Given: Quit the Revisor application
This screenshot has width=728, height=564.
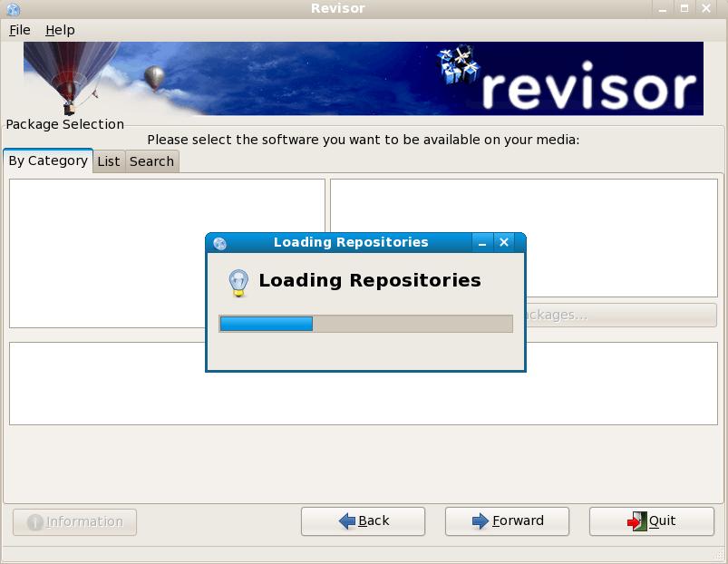Looking at the screenshot, I should (x=652, y=521).
